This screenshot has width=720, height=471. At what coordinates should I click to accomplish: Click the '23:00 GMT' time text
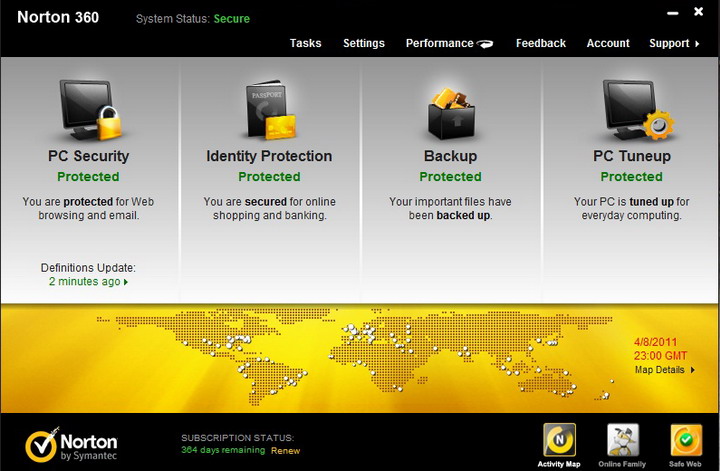(660, 356)
